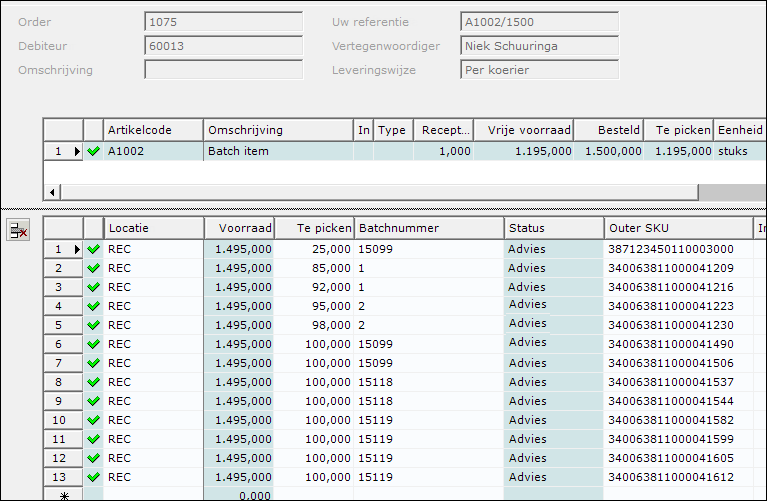Click the Besteld column header
Viewport: 767px width, 501px height.
(609, 130)
